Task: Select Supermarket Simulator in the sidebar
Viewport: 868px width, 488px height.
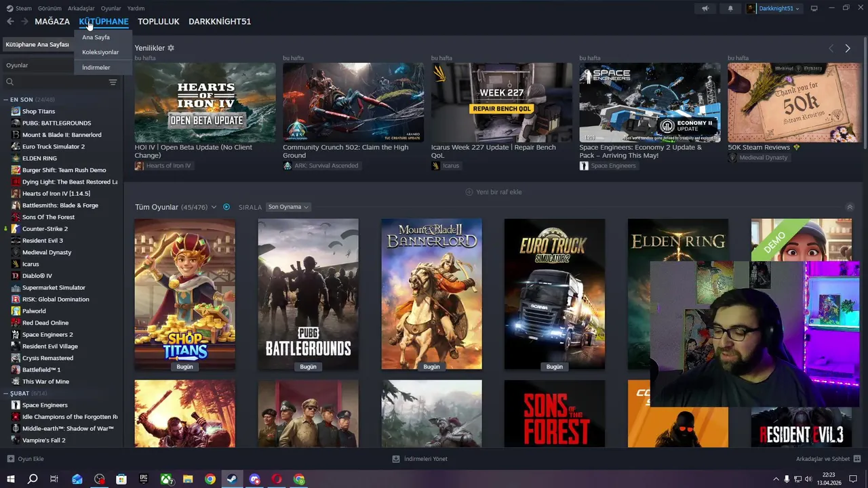Action: (54, 287)
